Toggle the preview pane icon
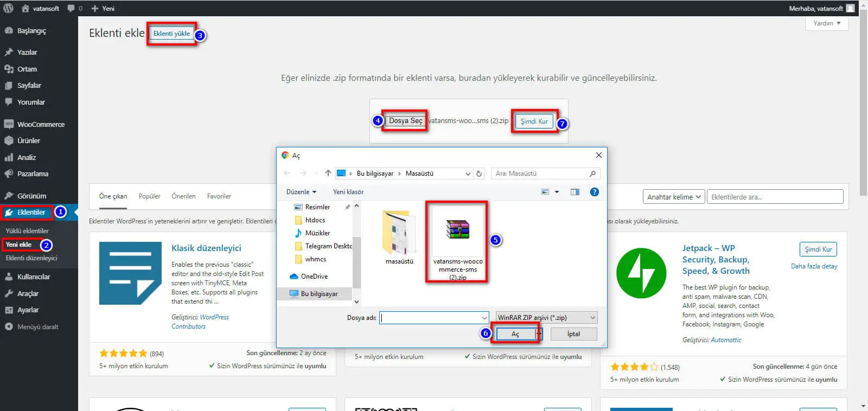Viewport: 868px width, 411px height. (x=575, y=192)
